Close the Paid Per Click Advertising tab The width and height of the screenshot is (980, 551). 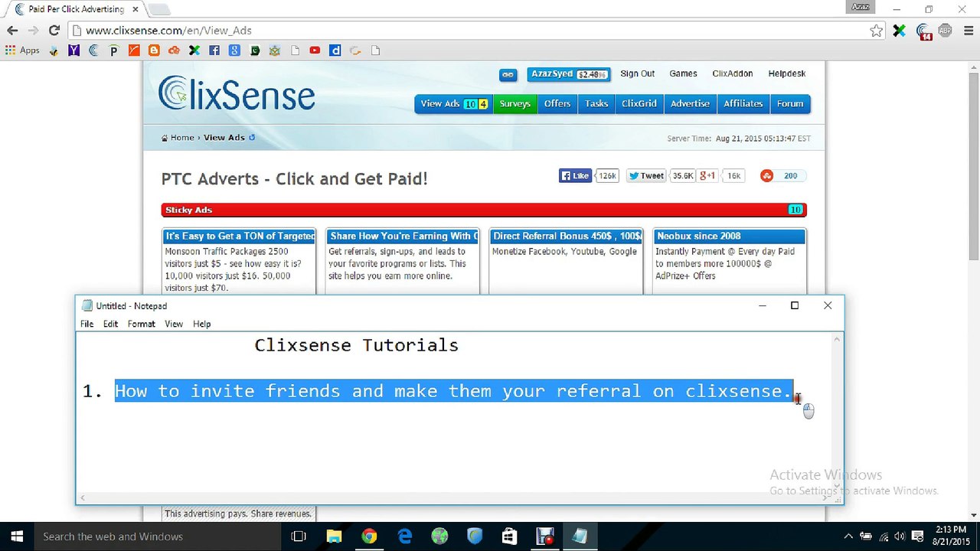tap(136, 9)
